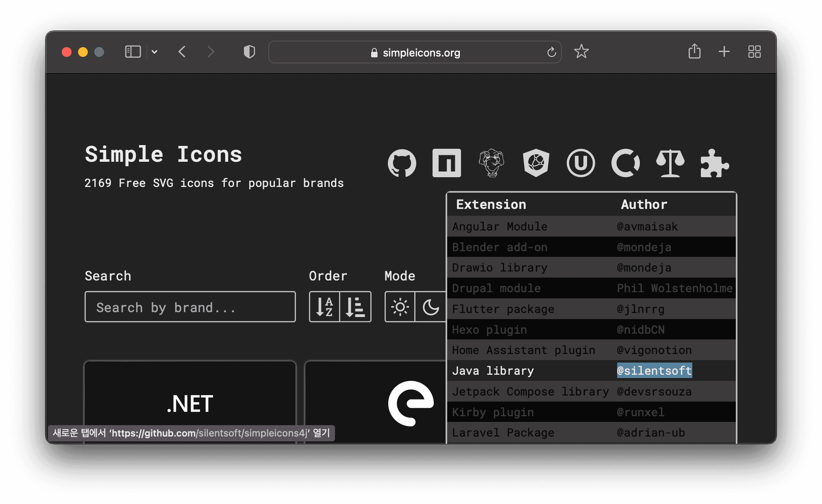Open the privacy report shield icon
Viewport: 822px width, 504px height.
[249, 52]
